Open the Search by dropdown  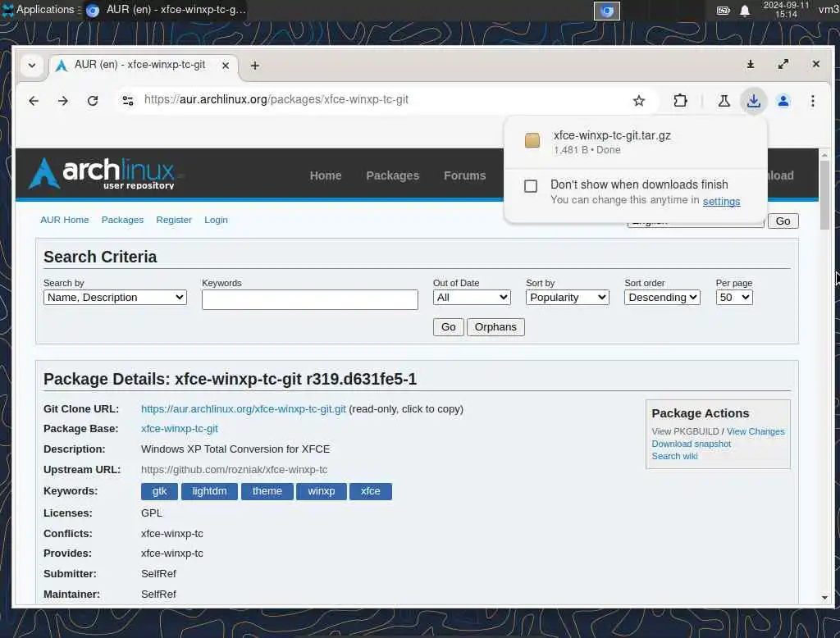coord(115,298)
